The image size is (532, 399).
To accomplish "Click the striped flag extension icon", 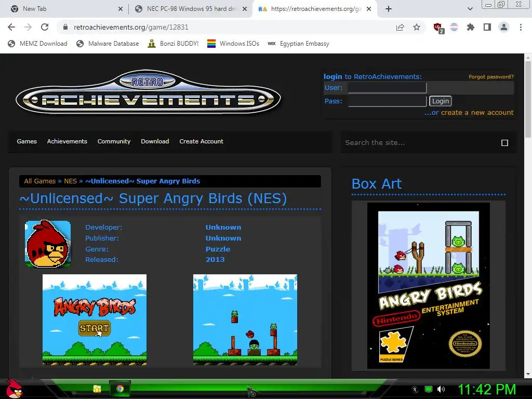I will 454,27.
